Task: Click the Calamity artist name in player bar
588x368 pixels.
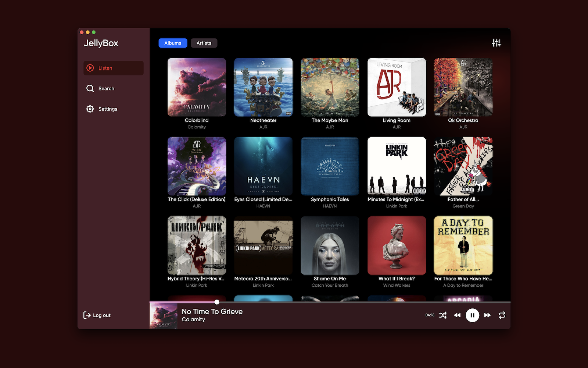Action: [193, 319]
